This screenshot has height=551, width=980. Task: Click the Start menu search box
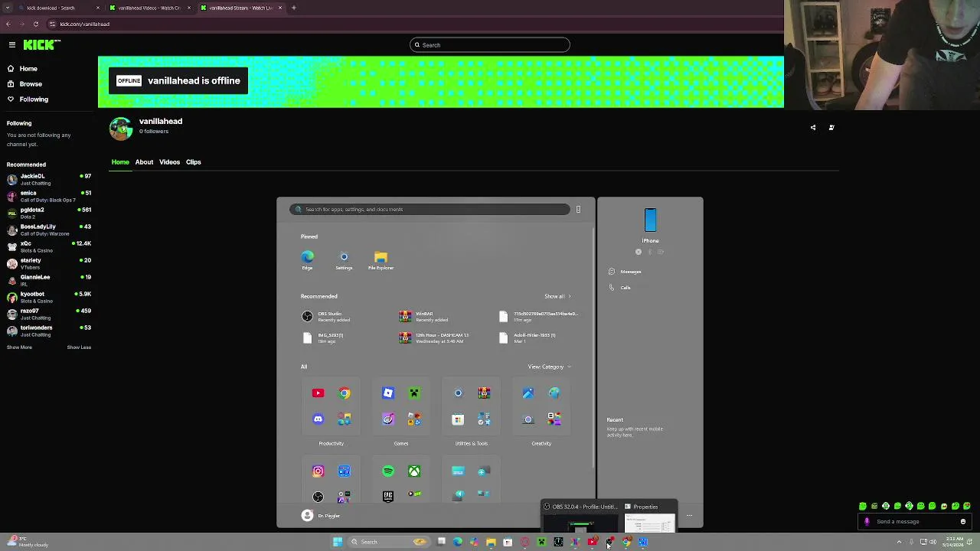[430, 210]
